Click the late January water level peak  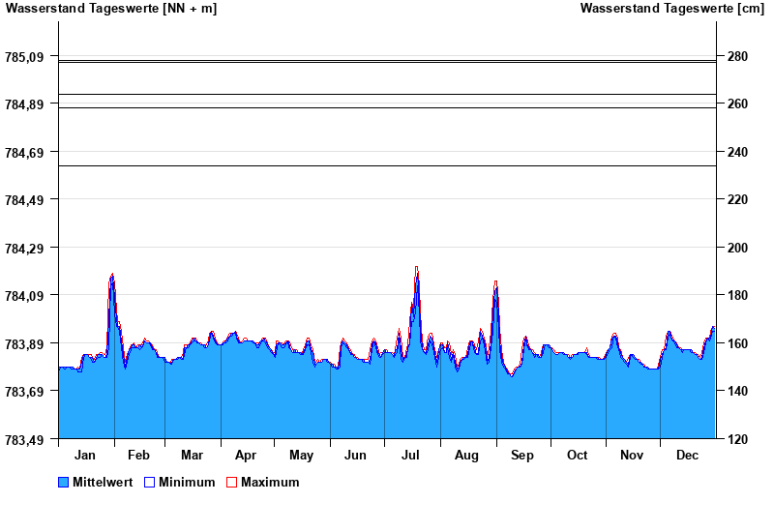(112, 276)
